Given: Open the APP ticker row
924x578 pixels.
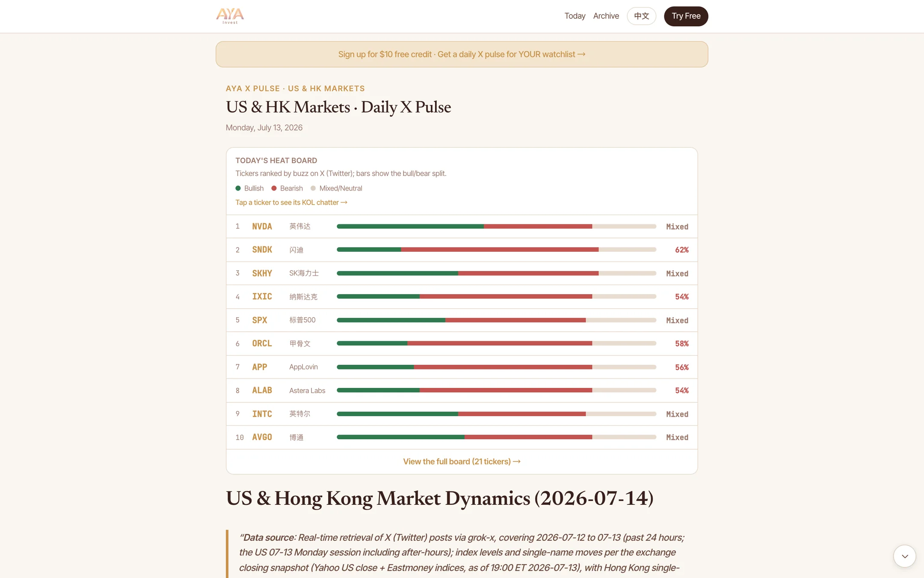Looking at the screenshot, I should 462,367.
